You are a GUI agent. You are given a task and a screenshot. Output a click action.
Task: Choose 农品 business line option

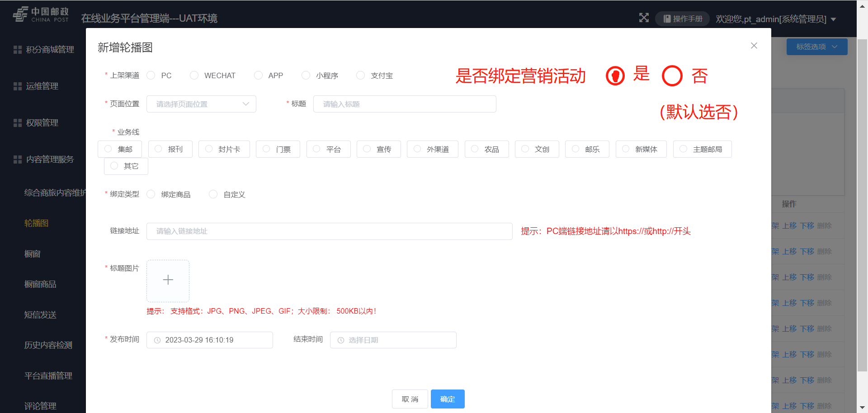click(x=487, y=149)
